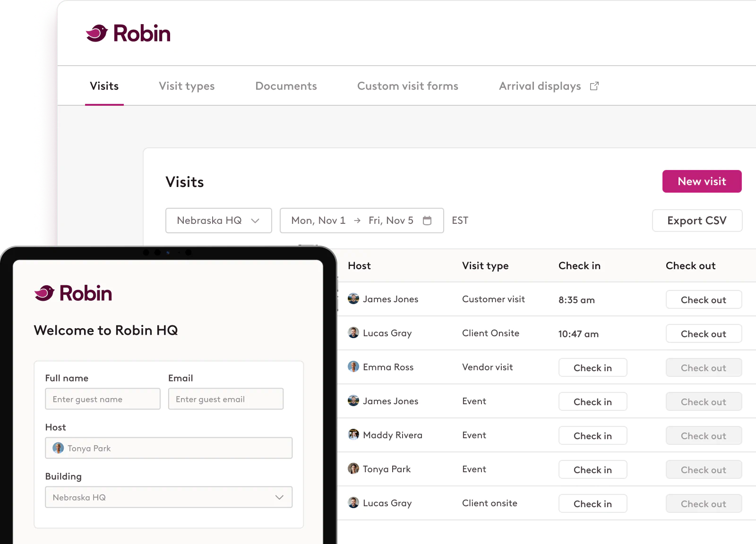Click the Check in column header
Image resolution: width=756 pixels, height=544 pixels.
click(x=579, y=266)
